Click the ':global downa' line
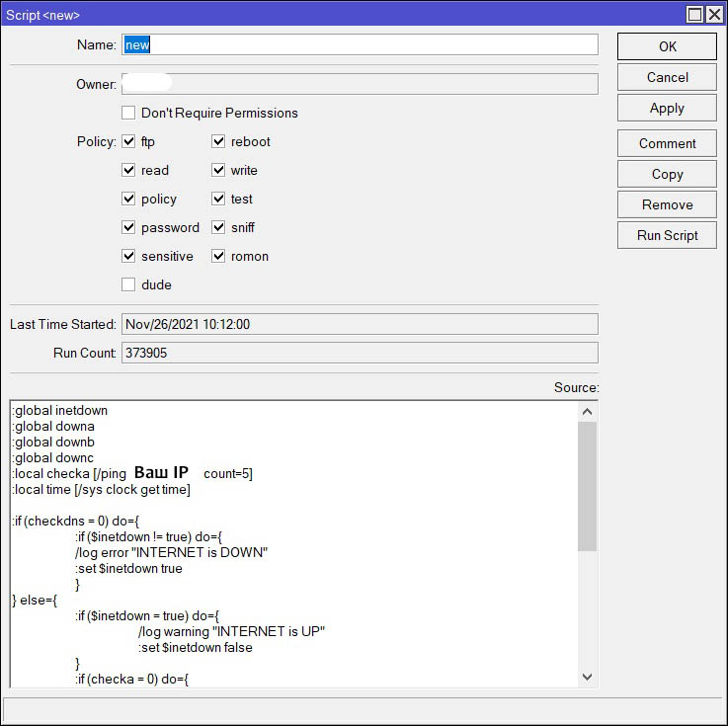The height and width of the screenshot is (726, 728). point(53,426)
